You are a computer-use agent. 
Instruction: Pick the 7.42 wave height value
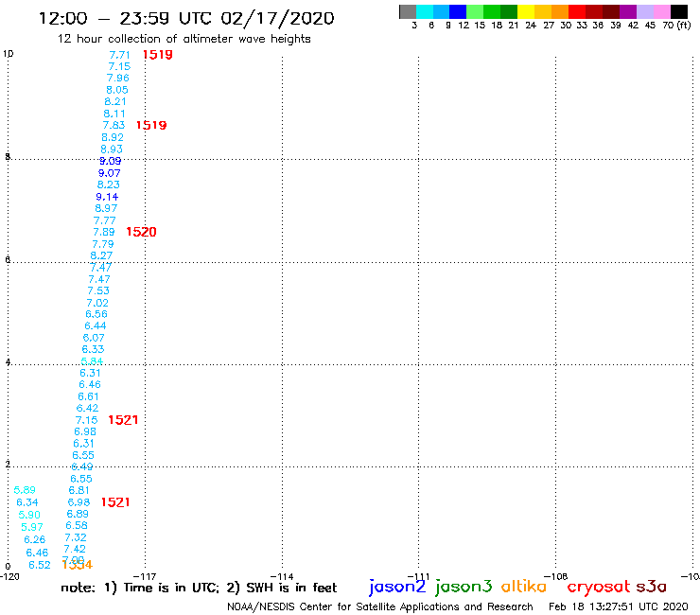(x=75, y=550)
